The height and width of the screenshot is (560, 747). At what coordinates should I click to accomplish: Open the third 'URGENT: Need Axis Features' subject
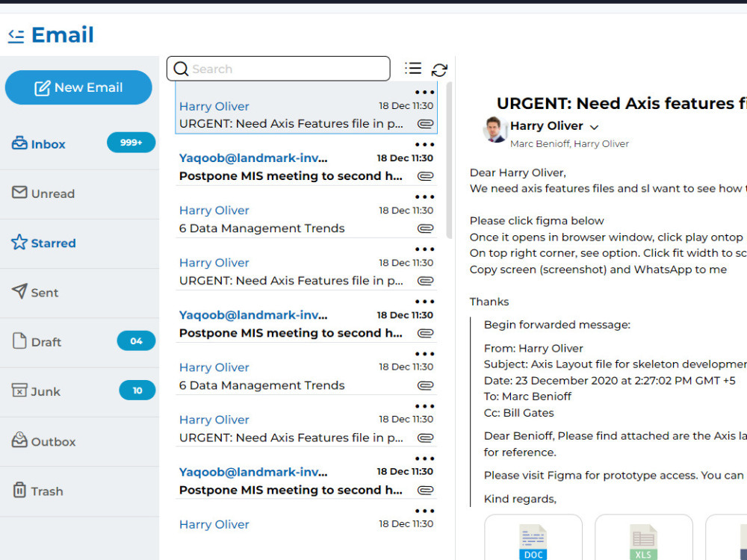[291, 438]
